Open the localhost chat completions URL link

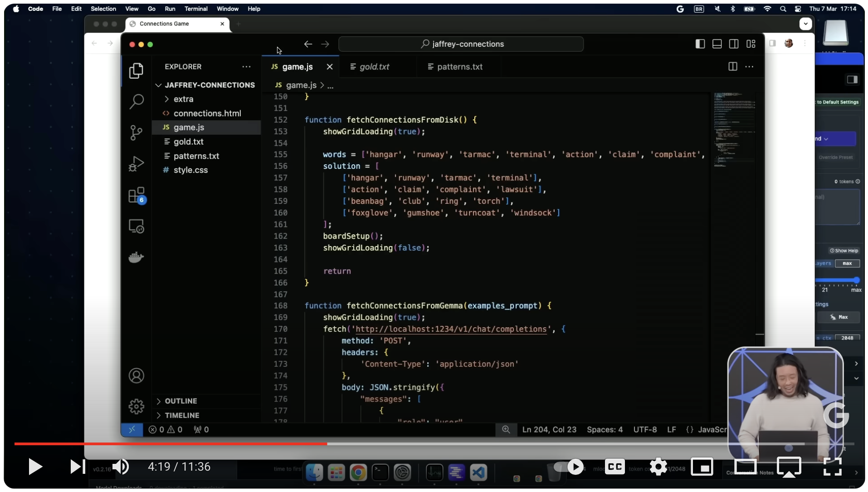(451, 329)
